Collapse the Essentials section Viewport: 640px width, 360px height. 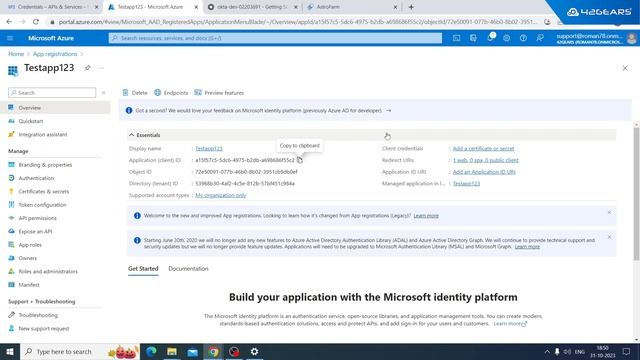pos(131,135)
